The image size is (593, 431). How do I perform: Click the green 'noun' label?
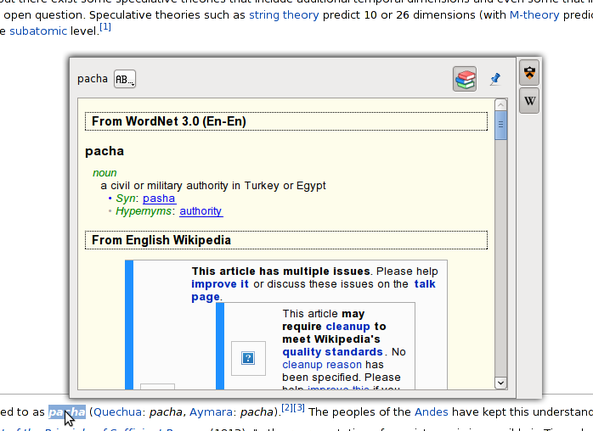point(105,173)
